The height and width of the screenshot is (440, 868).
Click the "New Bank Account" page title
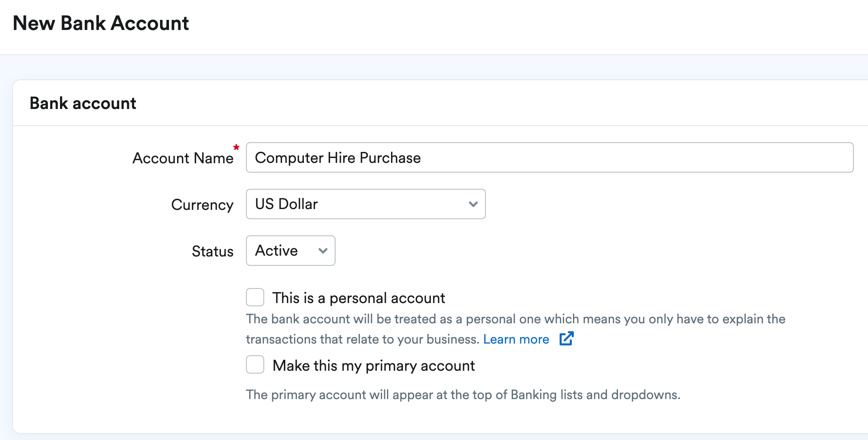click(x=101, y=23)
